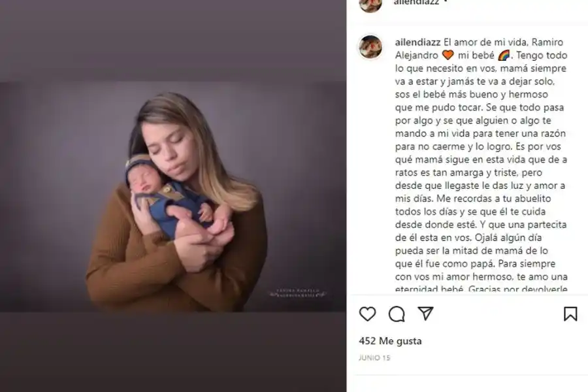
Task: Click the orange heart emoji in caption
Action: click(448, 55)
